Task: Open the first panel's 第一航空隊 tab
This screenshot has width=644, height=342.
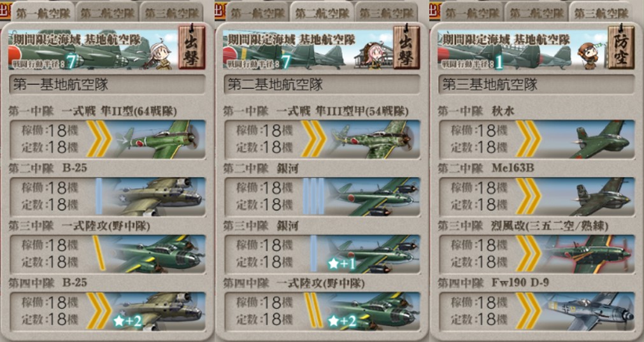Action: click(x=43, y=13)
